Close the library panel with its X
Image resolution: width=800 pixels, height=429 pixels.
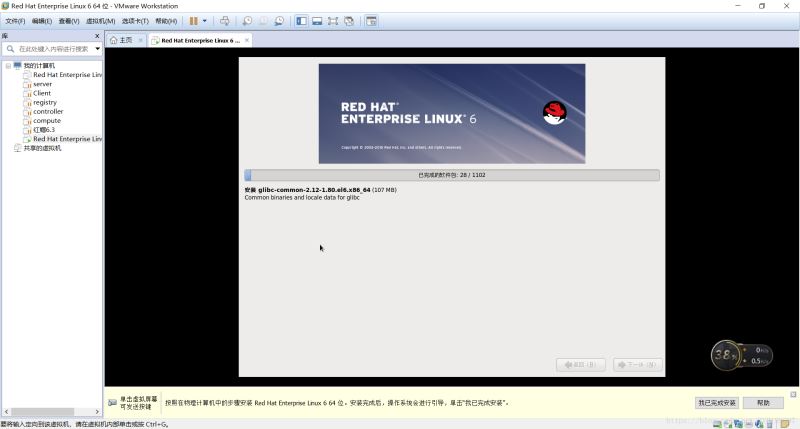point(98,36)
